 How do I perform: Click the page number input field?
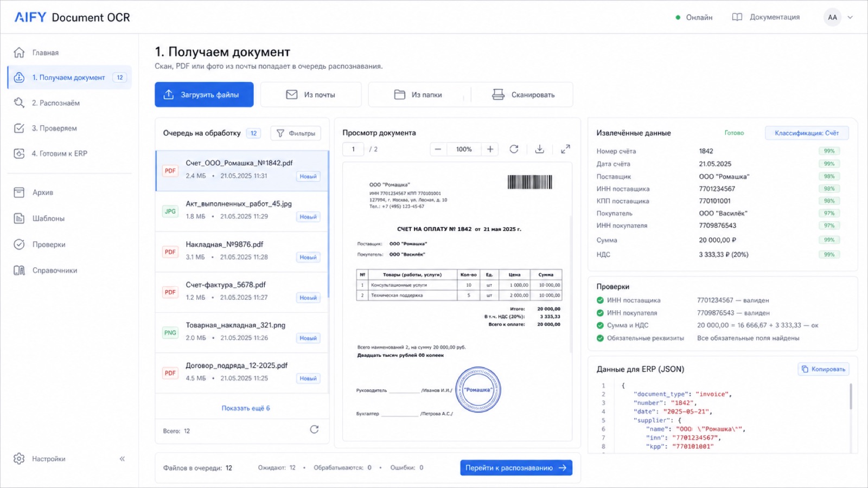(353, 149)
